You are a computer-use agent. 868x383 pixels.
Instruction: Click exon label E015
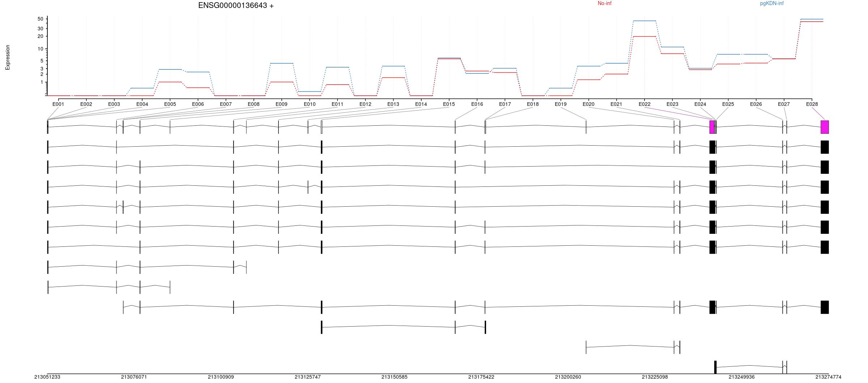(449, 104)
